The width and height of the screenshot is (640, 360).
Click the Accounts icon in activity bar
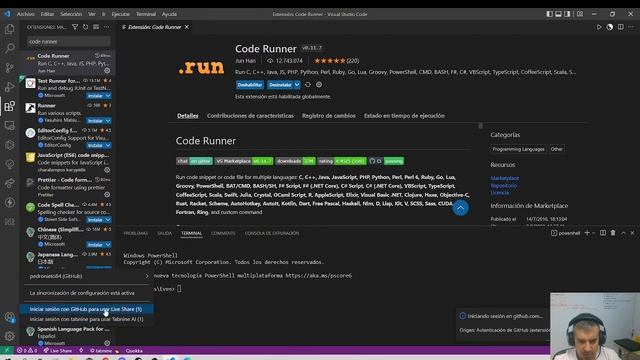(9, 317)
